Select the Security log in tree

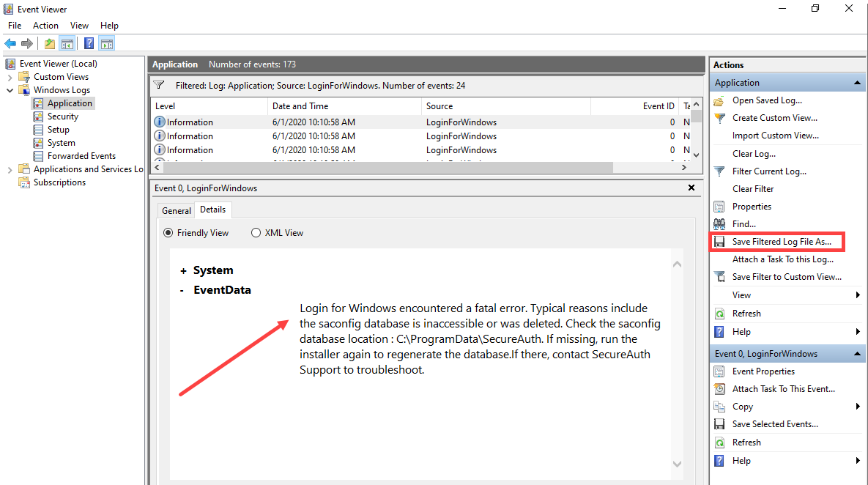point(62,116)
